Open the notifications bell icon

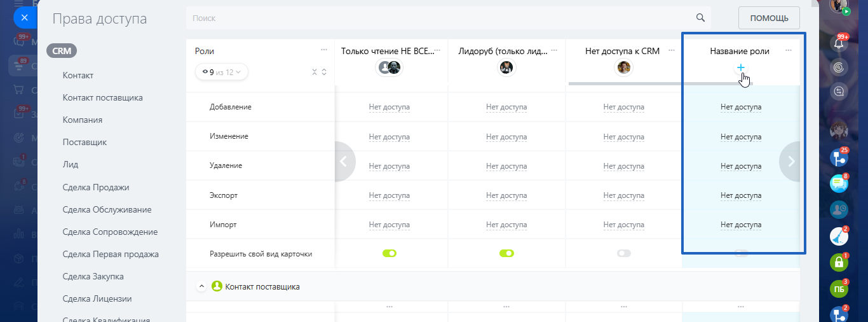pyautogui.click(x=839, y=43)
